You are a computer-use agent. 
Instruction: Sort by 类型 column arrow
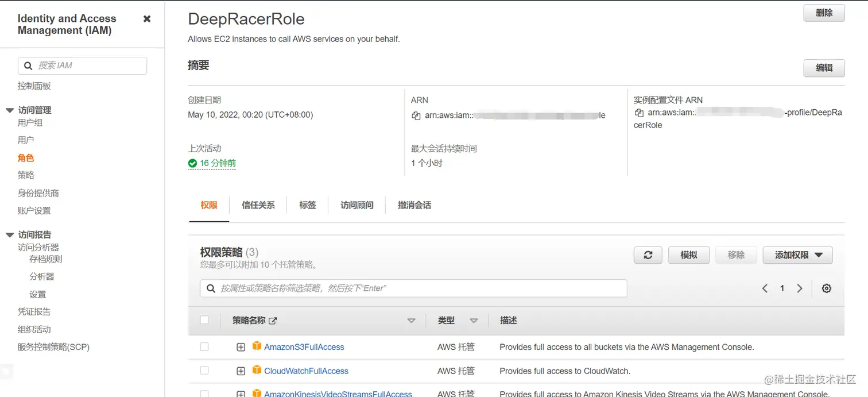click(474, 321)
